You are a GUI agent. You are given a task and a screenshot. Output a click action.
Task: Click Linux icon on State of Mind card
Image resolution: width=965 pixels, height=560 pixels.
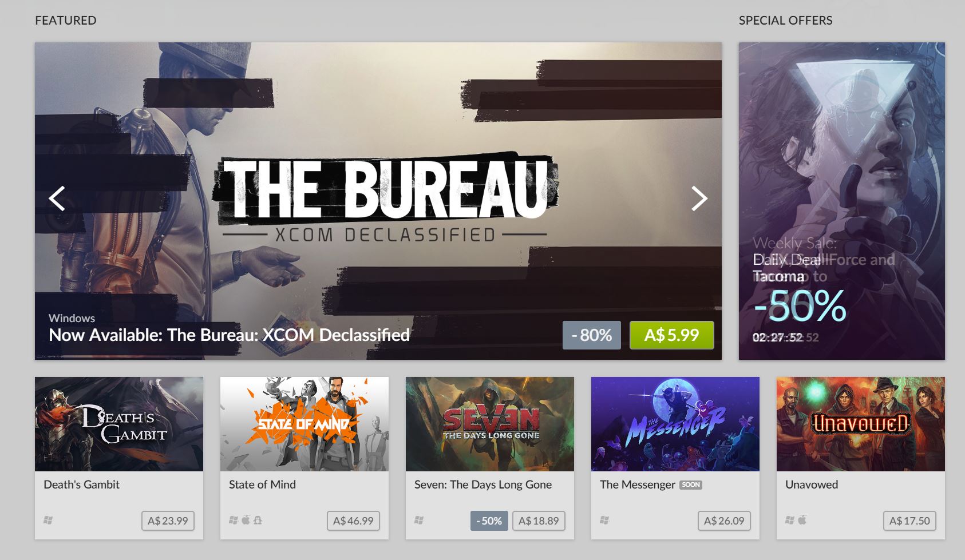(258, 520)
